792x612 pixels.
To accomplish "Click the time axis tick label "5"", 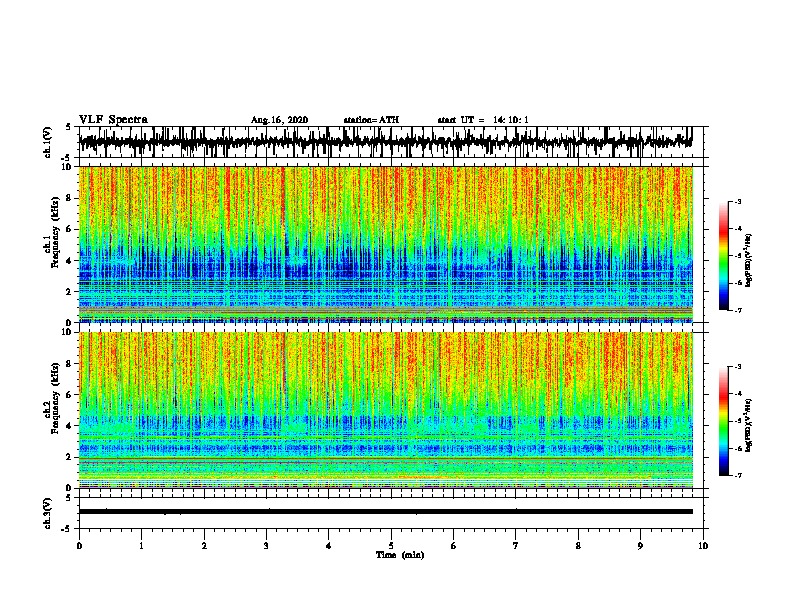I will pyautogui.click(x=391, y=546).
